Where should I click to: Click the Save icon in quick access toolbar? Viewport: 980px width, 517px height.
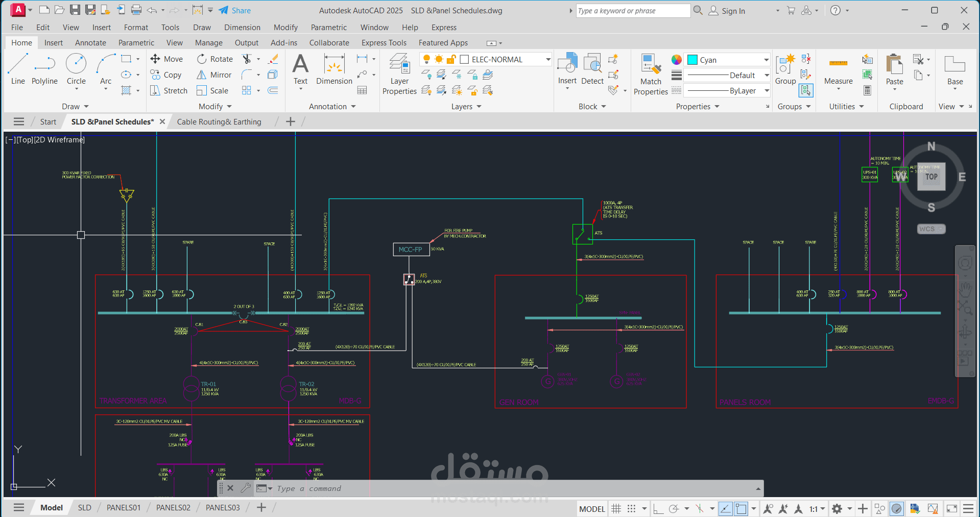click(75, 10)
